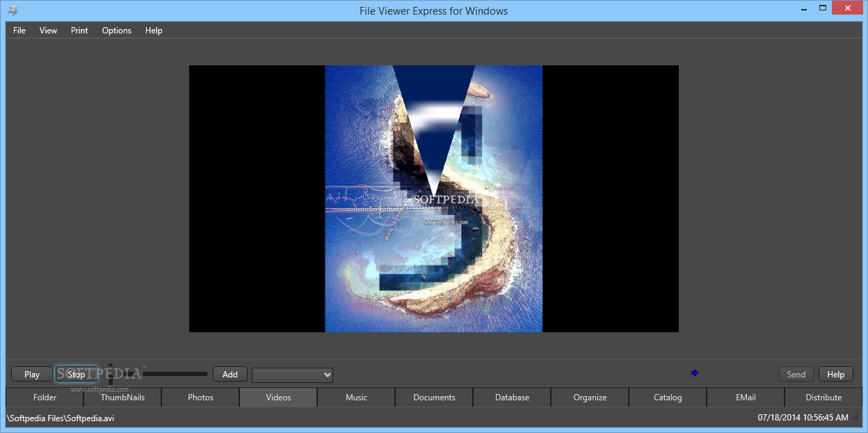
Task: Click the Send button
Action: [x=796, y=375]
